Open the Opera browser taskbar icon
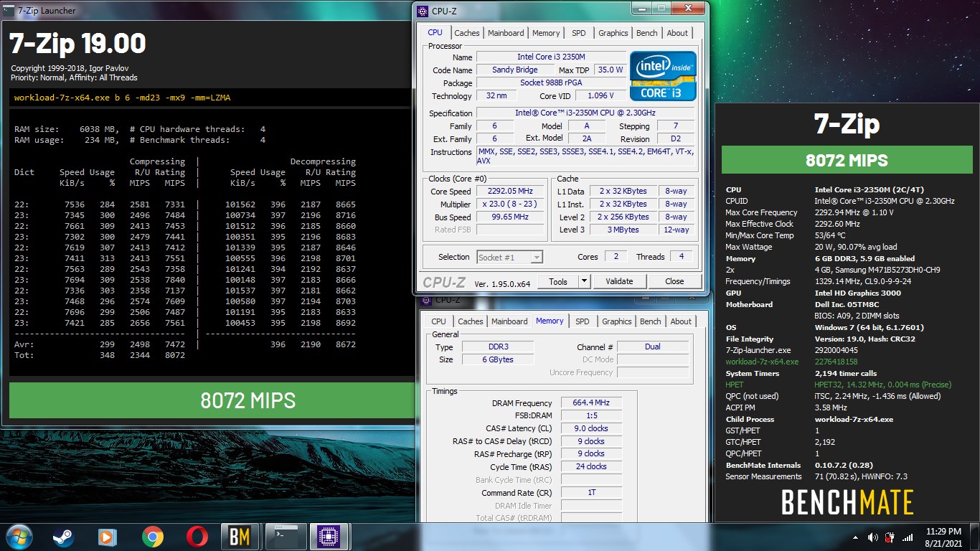The width and height of the screenshot is (980, 551). [197, 537]
